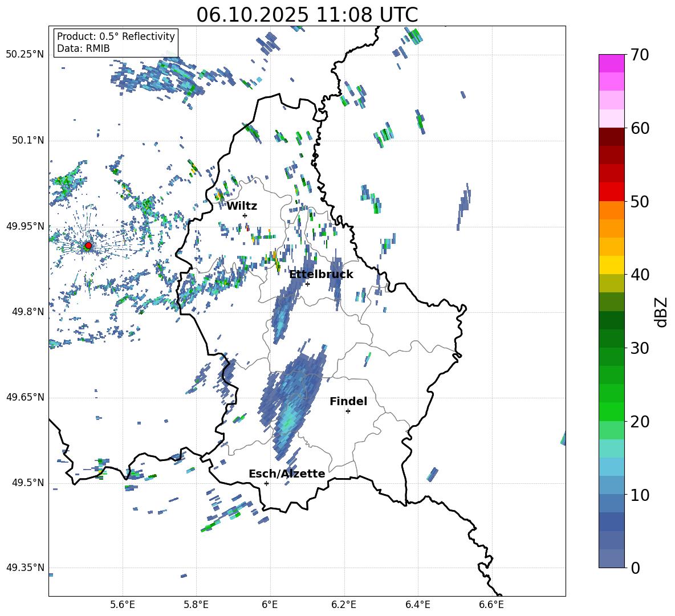Click the Esch/Alzette city label
This screenshot has height=616, width=675.
pos(287,474)
